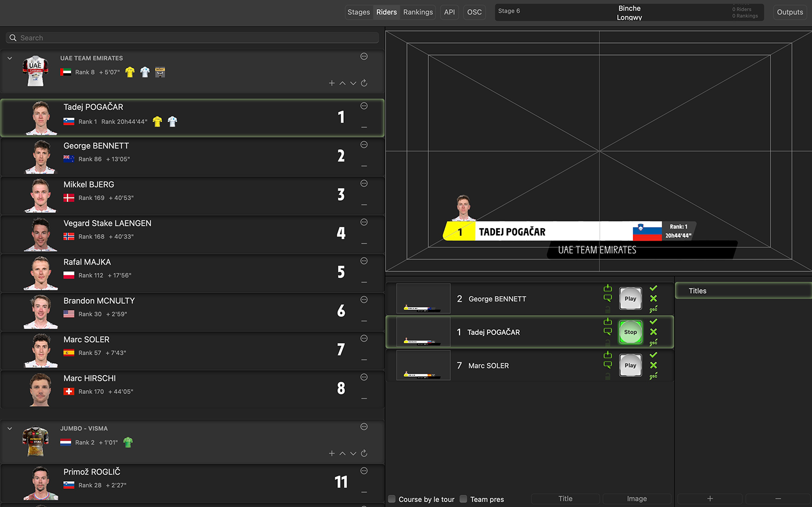
Task: Confirm Marc SOLER title with green checkmark
Action: pyautogui.click(x=653, y=355)
